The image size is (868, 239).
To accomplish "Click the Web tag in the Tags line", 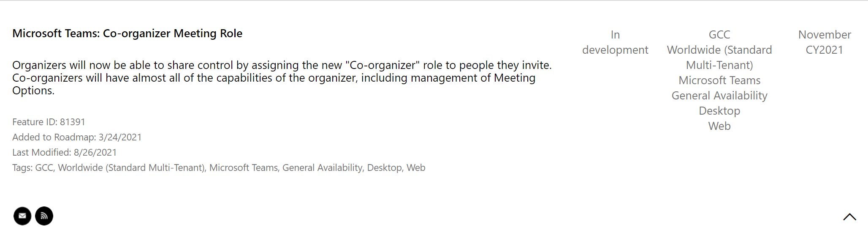I will click(416, 168).
